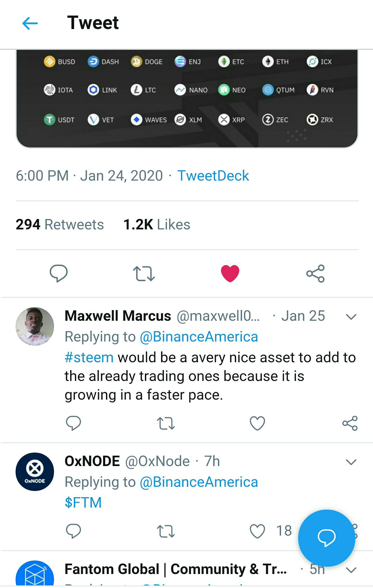The height and width of the screenshot is (588, 373).
Task: View the 294 Retweets list
Action: pyautogui.click(x=59, y=224)
